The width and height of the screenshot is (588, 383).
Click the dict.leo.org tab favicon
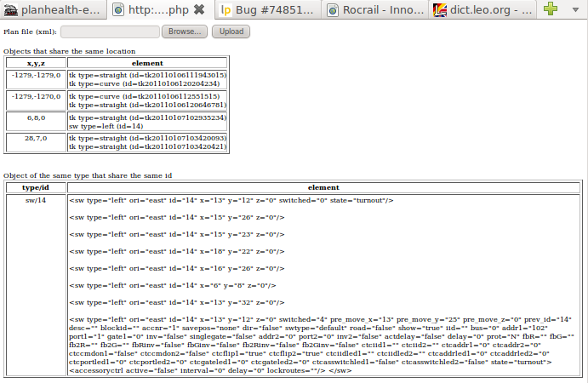(439, 10)
